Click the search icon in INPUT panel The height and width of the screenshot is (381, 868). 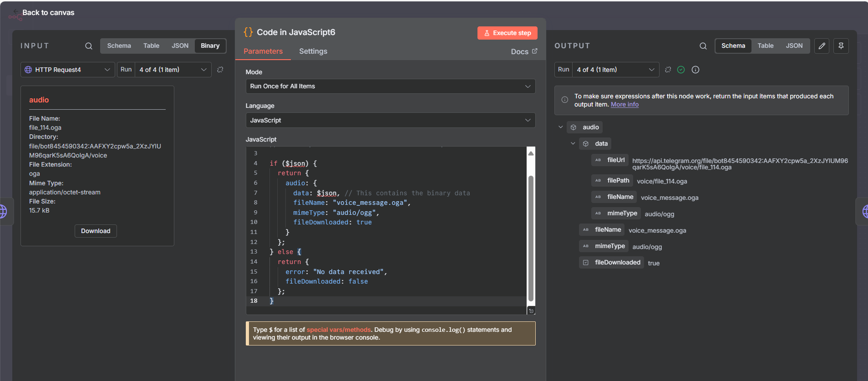tap(89, 46)
